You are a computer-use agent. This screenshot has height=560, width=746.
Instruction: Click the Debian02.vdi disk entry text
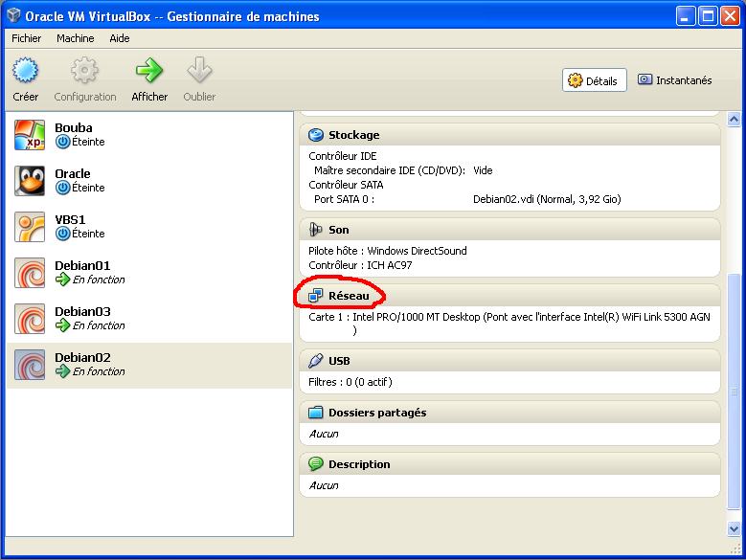coord(547,199)
